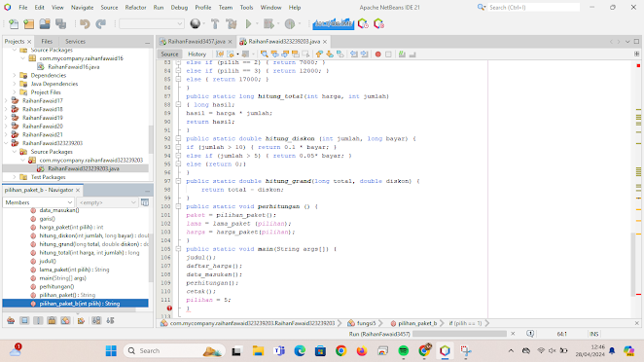This screenshot has width=644, height=362.
Task: Toggle Show Fields filter in Navigator
Action: [24, 320]
